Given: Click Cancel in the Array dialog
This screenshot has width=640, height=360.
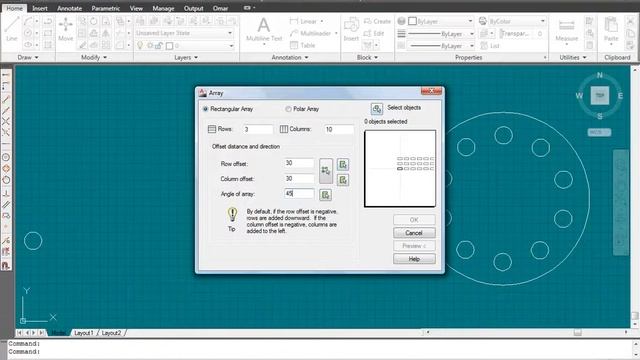Looking at the screenshot, I should 414,233.
